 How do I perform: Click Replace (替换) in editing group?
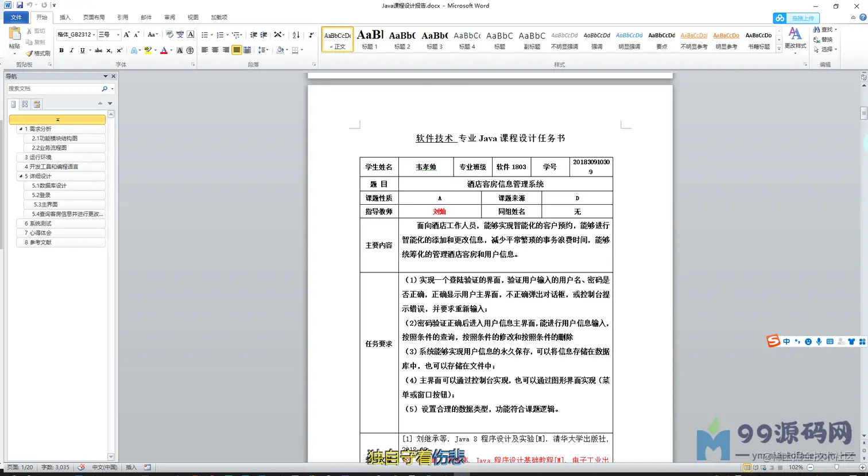click(x=823, y=40)
